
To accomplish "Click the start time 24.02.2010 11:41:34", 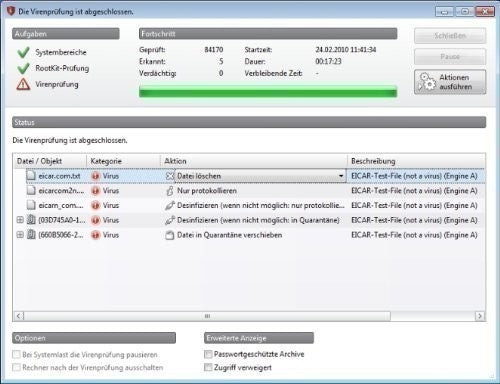I will pyautogui.click(x=346, y=50).
